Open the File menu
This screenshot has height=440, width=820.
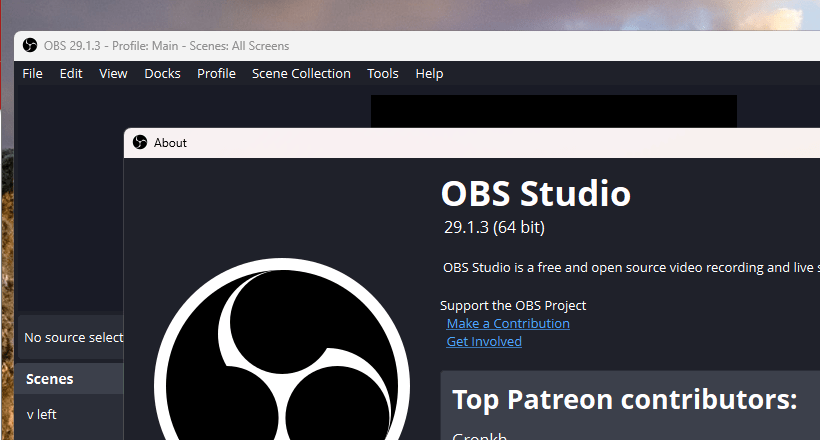point(32,74)
